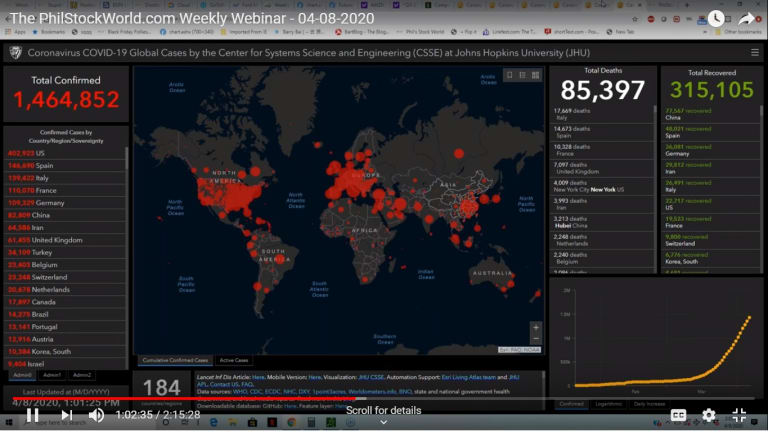Select the Daily Increase chart tab
The height and width of the screenshot is (432, 768).
point(649,404)
